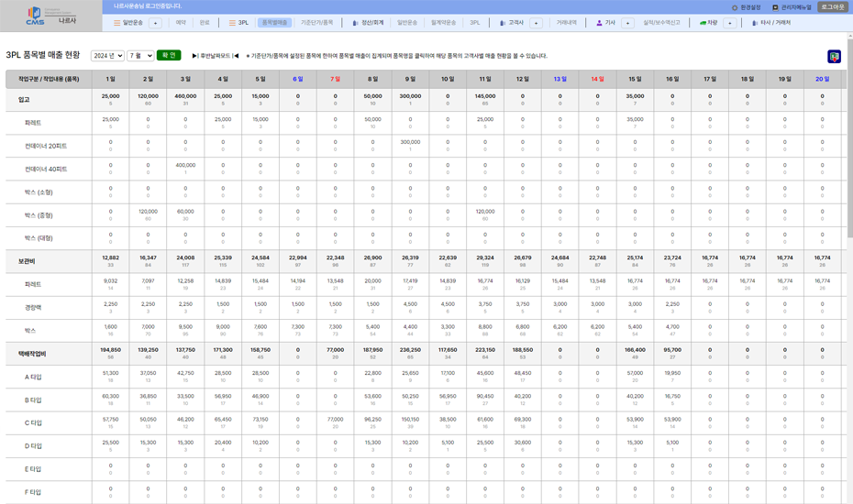Click the 고객사 building icon
This screenshot has width=853, height=504.
pos(503,23)
